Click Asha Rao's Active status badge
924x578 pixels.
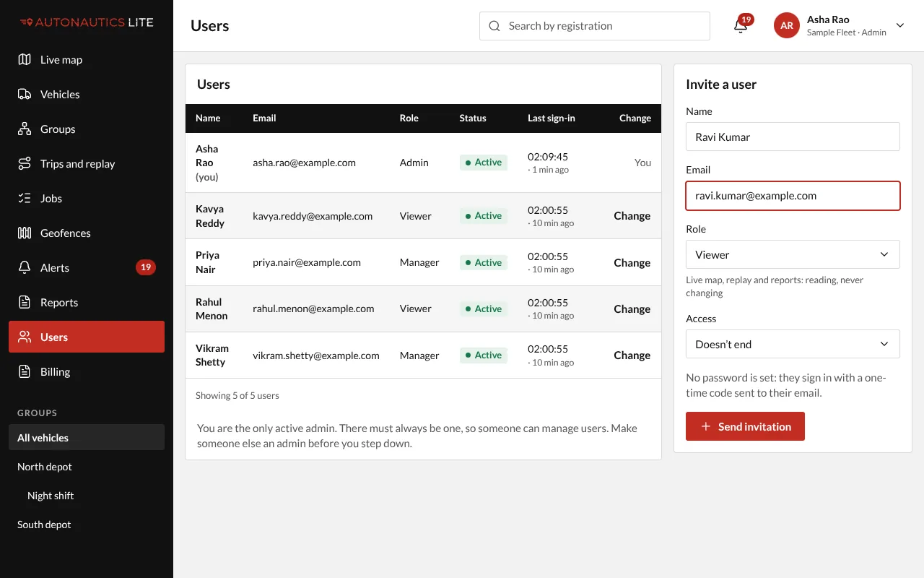(484, 163)
